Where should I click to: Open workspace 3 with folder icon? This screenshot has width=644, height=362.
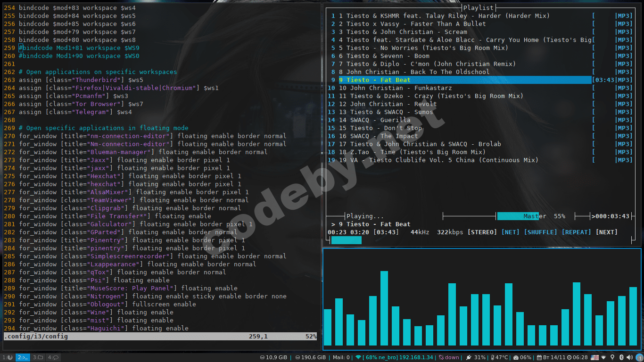pyautogui.click(x=38, y=357)
